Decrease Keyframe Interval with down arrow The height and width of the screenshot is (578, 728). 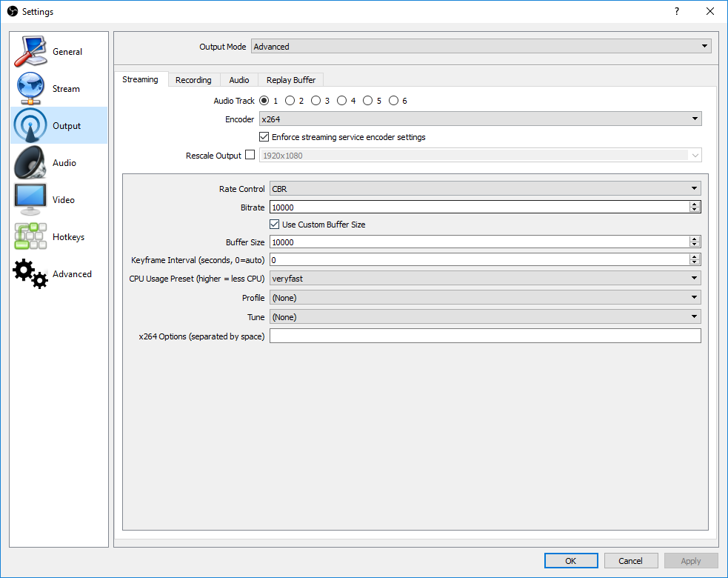pyautogui.click(x=695, y=262)
